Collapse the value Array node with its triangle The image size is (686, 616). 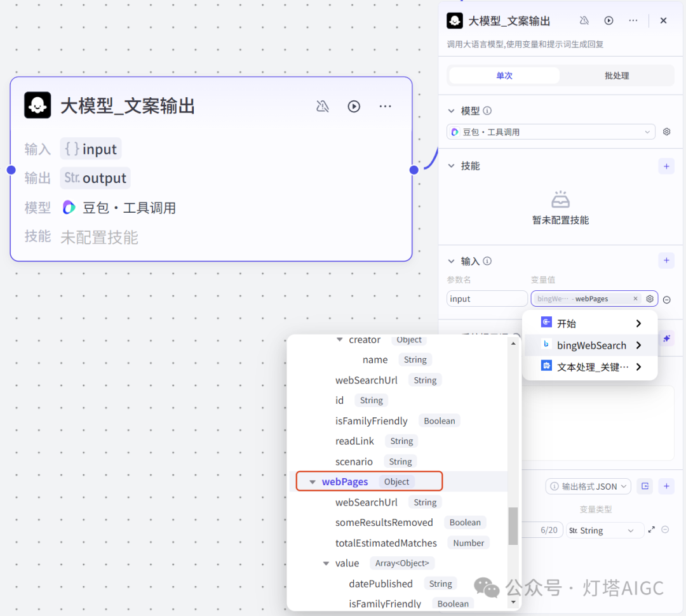pyautogui.click(x=326, y=563)
